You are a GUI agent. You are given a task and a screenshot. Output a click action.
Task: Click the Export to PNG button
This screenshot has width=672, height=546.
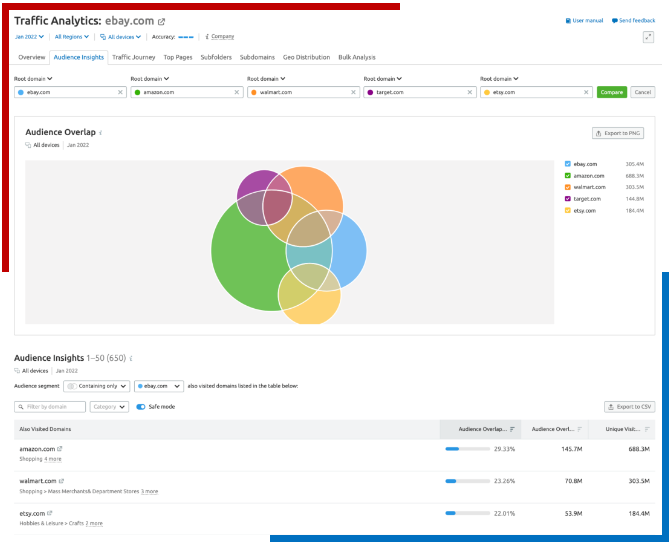[x=618, y=133]
